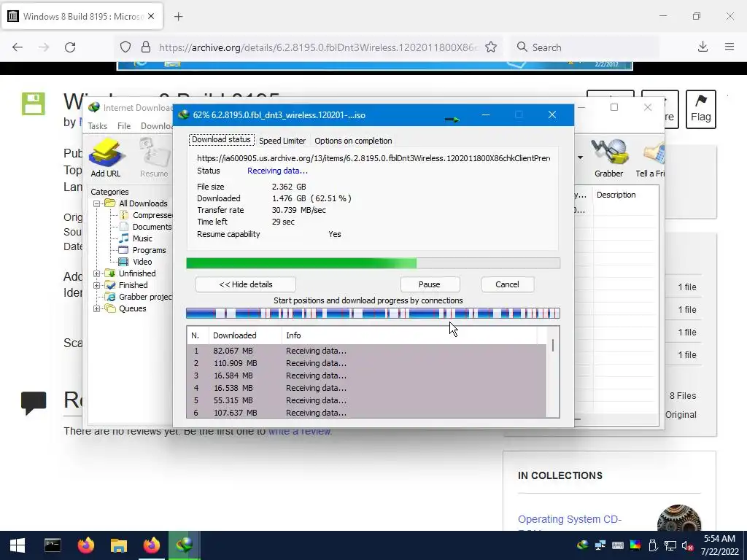Image resolution: width=747 pixels, height=560 pixels.
Task: Select the Video category icon
Action: point(123,262)
